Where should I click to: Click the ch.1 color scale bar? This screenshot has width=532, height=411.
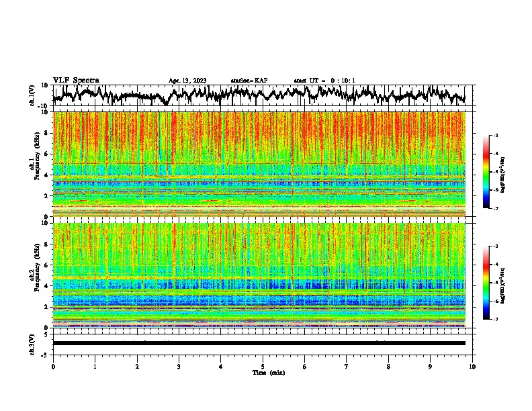(486, 172)
